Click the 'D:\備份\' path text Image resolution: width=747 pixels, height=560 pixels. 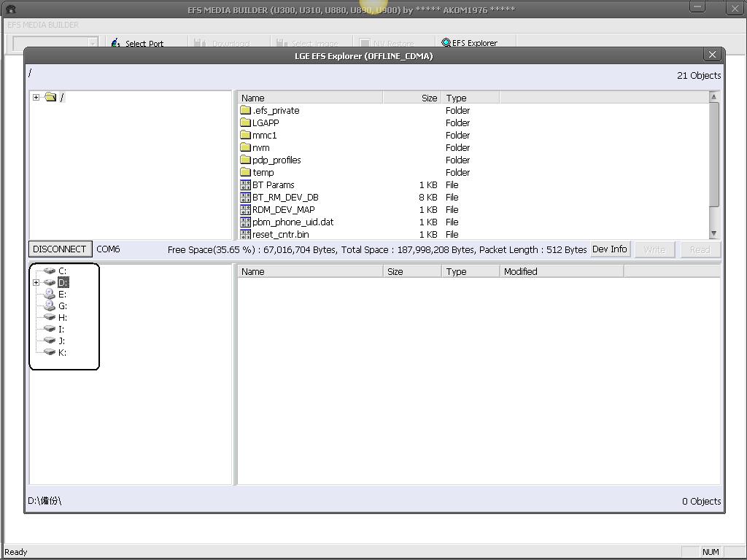point(44,501)
